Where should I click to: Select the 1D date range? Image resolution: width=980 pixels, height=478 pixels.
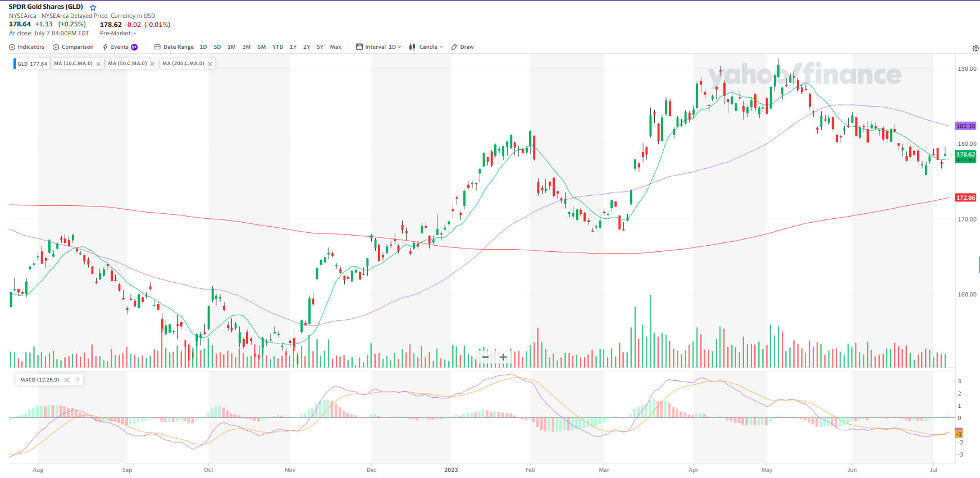coord(203,47)
